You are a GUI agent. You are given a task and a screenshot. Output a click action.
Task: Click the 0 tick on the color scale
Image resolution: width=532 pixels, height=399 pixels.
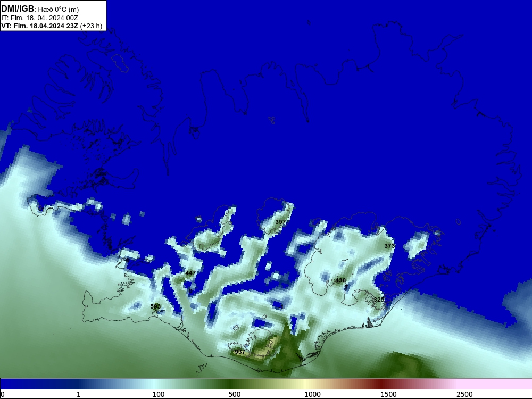(3, 394)
